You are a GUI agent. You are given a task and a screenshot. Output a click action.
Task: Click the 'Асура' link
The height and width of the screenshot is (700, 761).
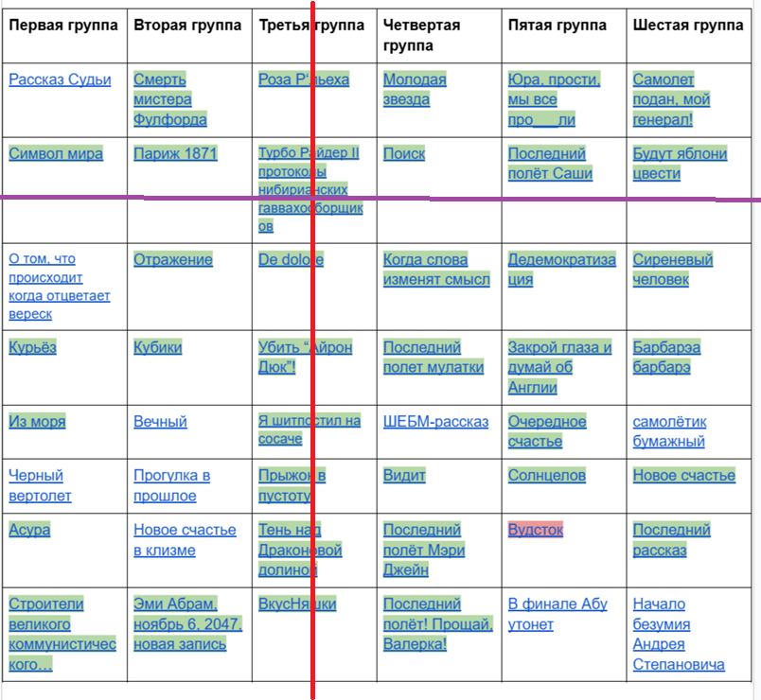[x=29, y=529]
